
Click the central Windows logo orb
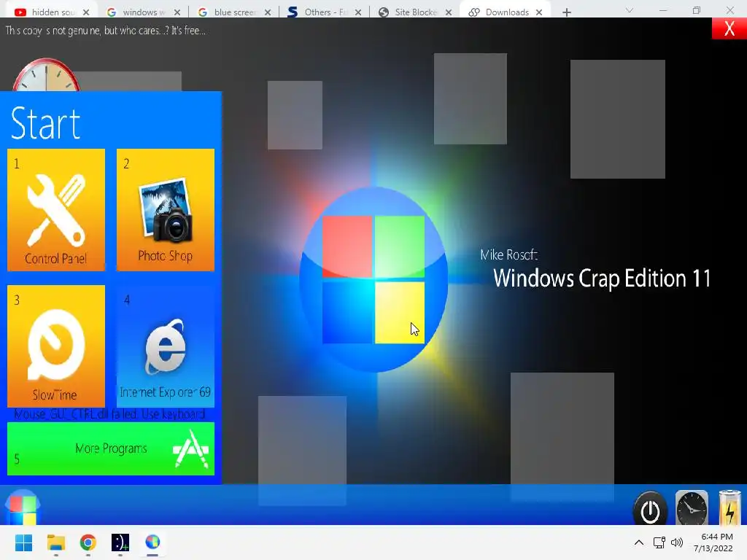point(373,279)
